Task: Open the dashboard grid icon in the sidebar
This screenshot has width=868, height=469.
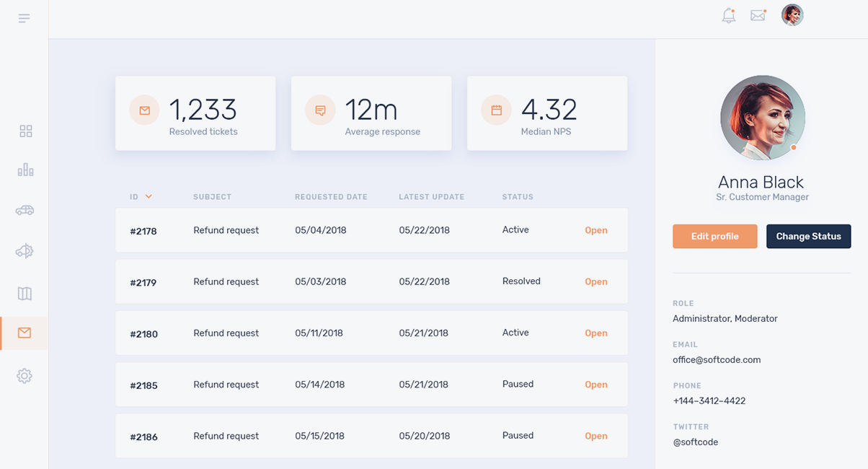Action: (x=25, y=131)
